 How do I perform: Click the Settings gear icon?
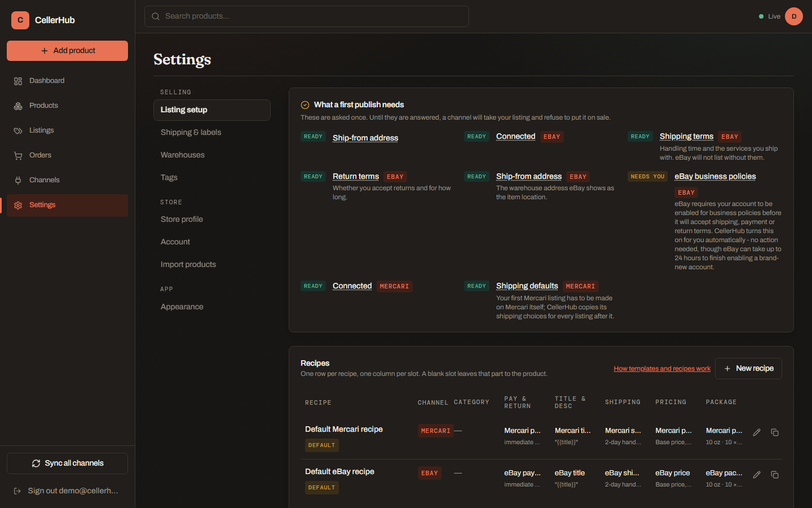pyautogui.click(x=18, y=205)
